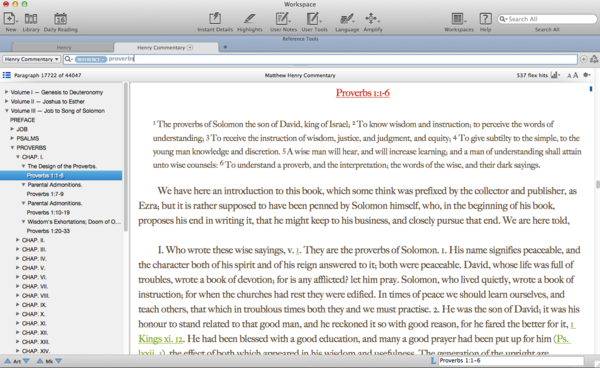
Task: Open the Reference search field type dropdown
Action: tap(91, 59)
